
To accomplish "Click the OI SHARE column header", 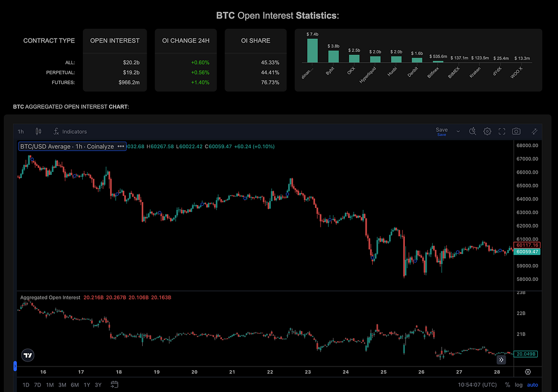I will (x=256, y=40).
